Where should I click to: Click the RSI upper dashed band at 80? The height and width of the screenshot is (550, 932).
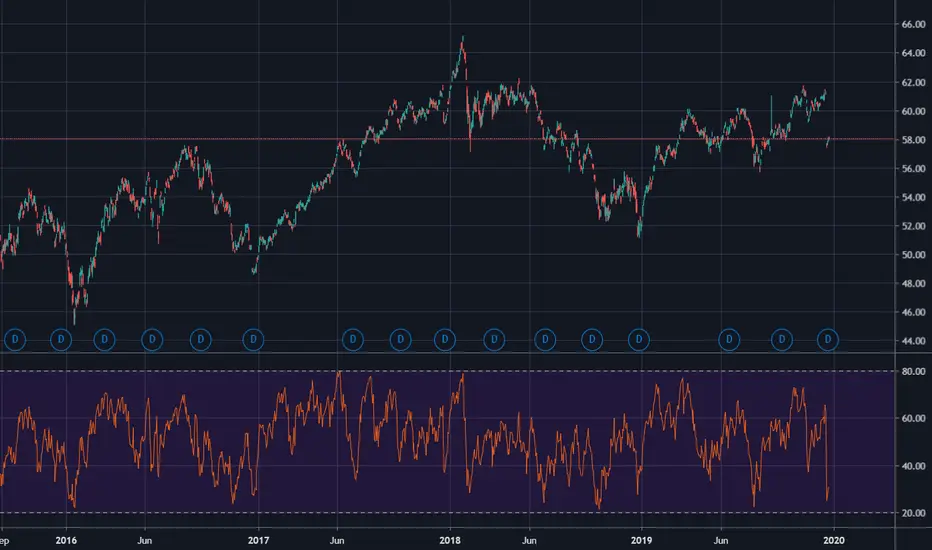point(447,371)
